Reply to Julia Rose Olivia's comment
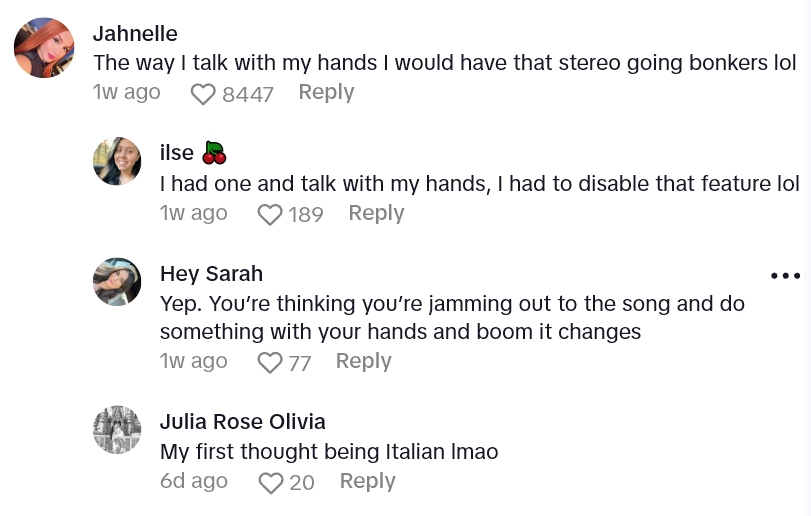This screenshot has width=811, height=516. (367, 481)
